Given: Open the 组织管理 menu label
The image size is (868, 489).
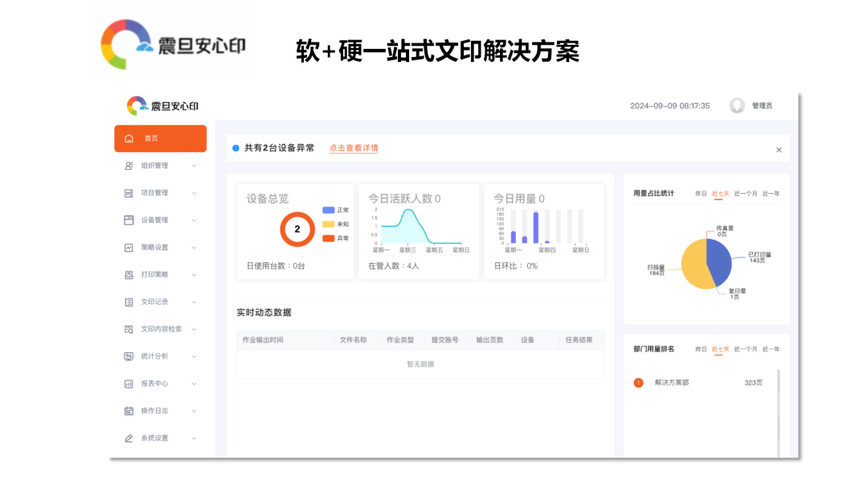Looking at the screenshot, I should [x=154, y=166].
